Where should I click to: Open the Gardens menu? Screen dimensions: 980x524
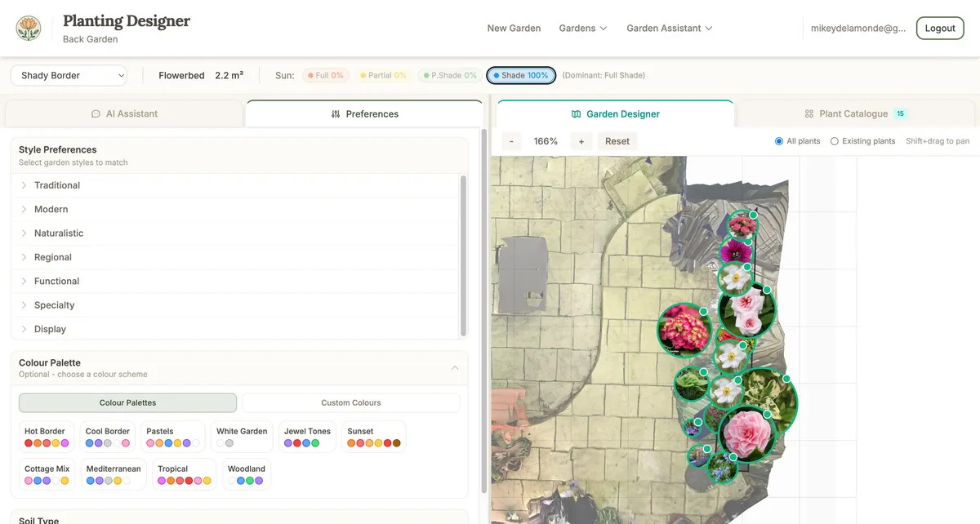coord(582,28)
